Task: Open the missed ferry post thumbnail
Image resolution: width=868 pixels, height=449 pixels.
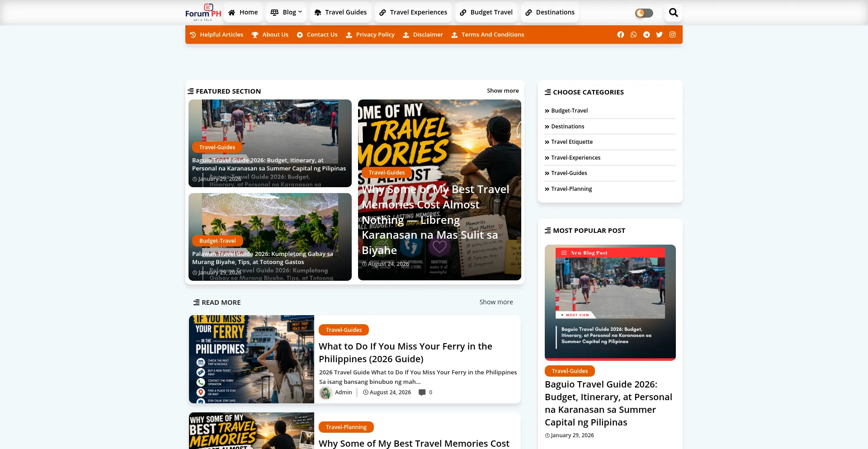Action: click(251, 359)
